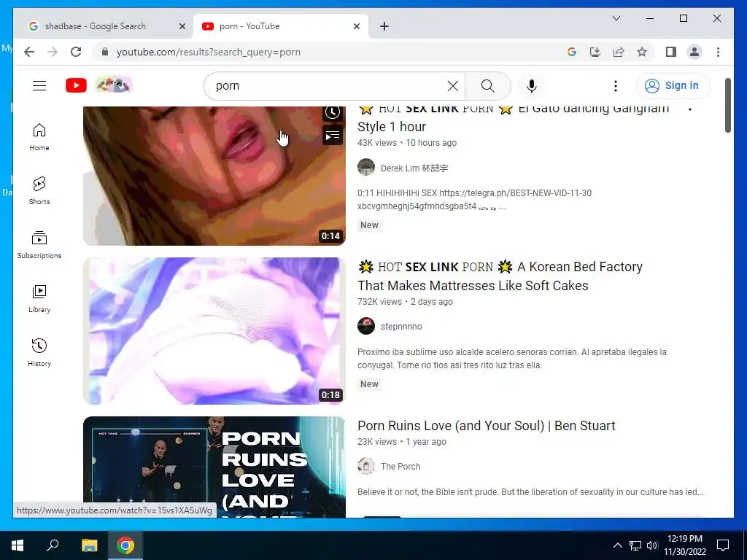Open YouTube settings three-dot menu
Image resolution: width=747 pixels, height=560 pixels.
(x=616, y=86)
